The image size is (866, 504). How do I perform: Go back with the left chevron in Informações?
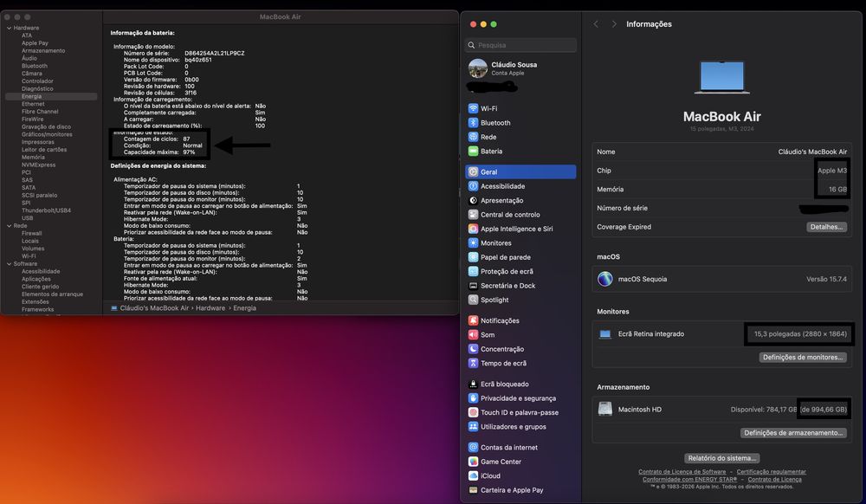(596, 24)
